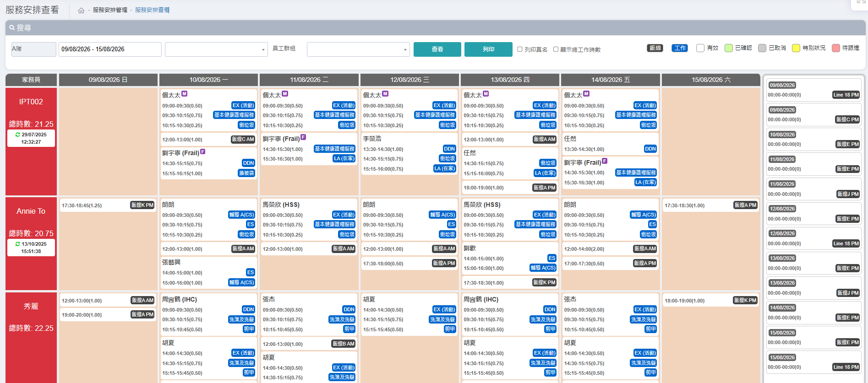Click 18:00-19:00 飯線K PM on 15/08/2026 for 秀麗

711,301
